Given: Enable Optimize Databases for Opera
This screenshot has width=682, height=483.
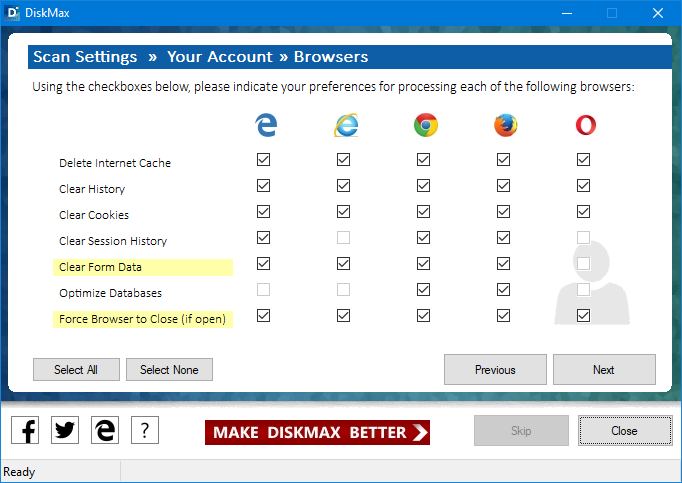Looking at the screenshot, I should (x=583, y=290).
